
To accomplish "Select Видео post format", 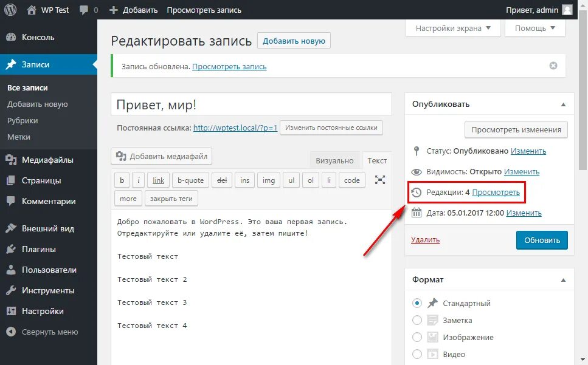I will coord(417,354).
